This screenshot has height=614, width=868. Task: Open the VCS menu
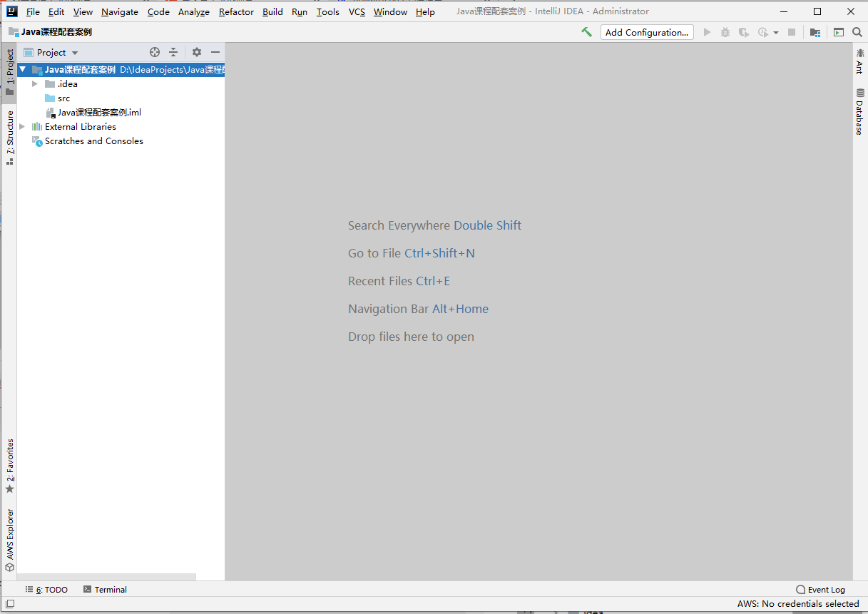[357, 12]
